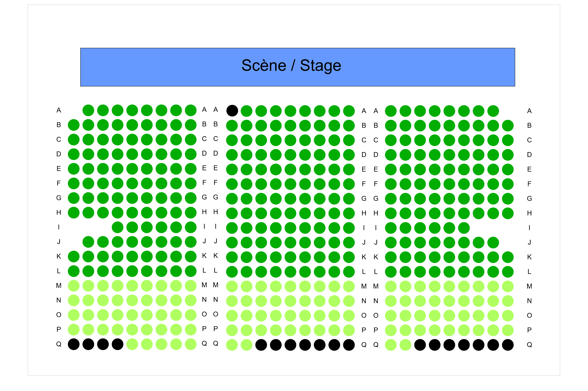Pick the last seat in right row A

493,111
